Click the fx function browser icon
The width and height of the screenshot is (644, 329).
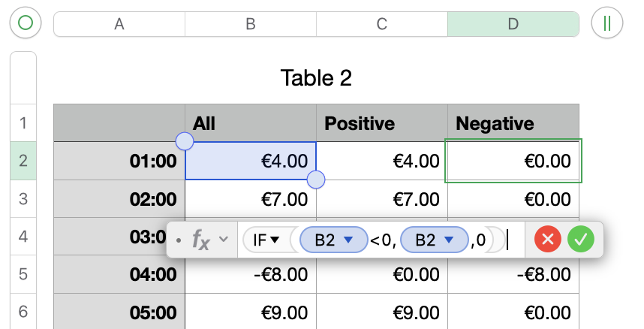(x=202, y=240)
